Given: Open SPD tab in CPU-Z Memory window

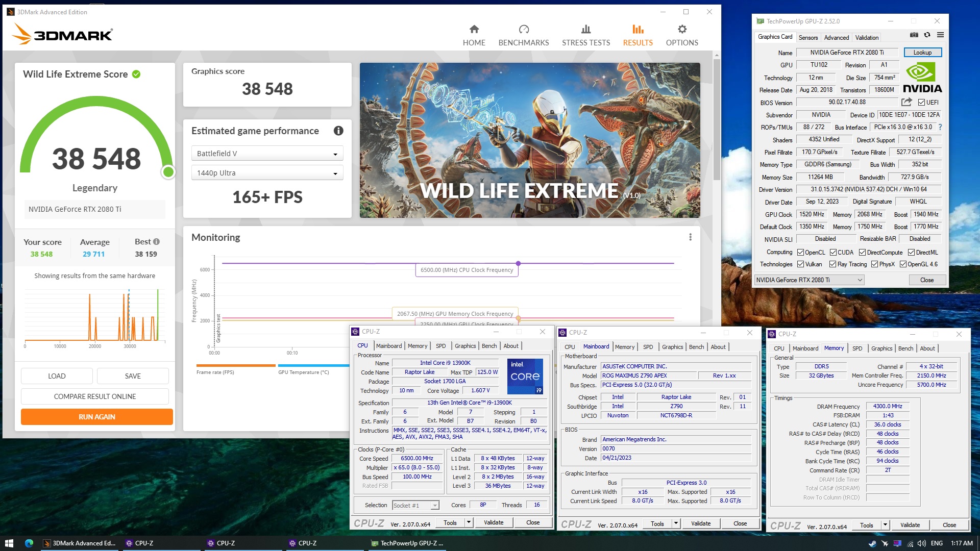Looking at the screenshot, I should coord(857,348).
